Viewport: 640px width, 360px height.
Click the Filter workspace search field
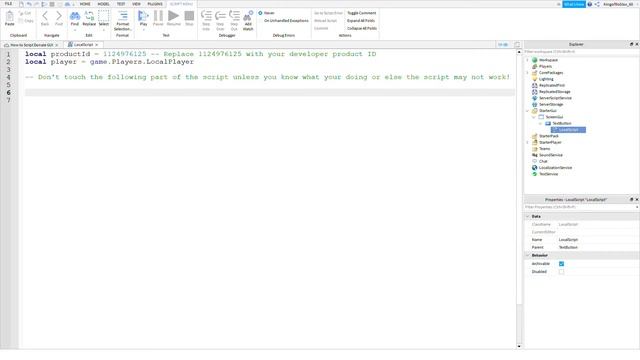[581, 52]
